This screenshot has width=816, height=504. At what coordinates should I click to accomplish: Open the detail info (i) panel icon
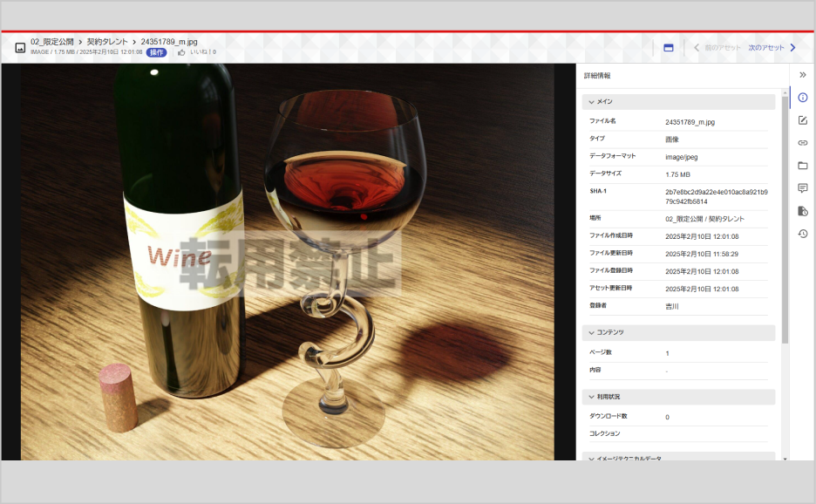click(x=802, y=98)
